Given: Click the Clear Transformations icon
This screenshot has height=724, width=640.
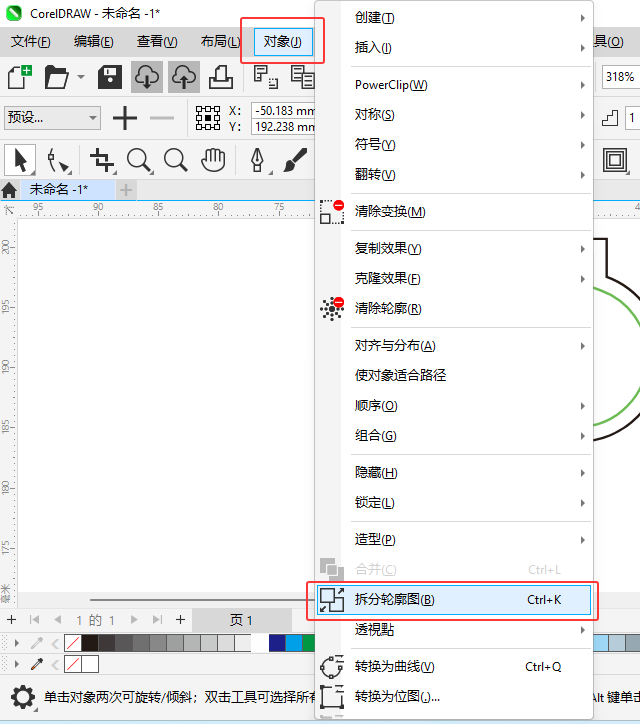Looking at the screenshot, I should pyautogui.click(x=332, y=212).
